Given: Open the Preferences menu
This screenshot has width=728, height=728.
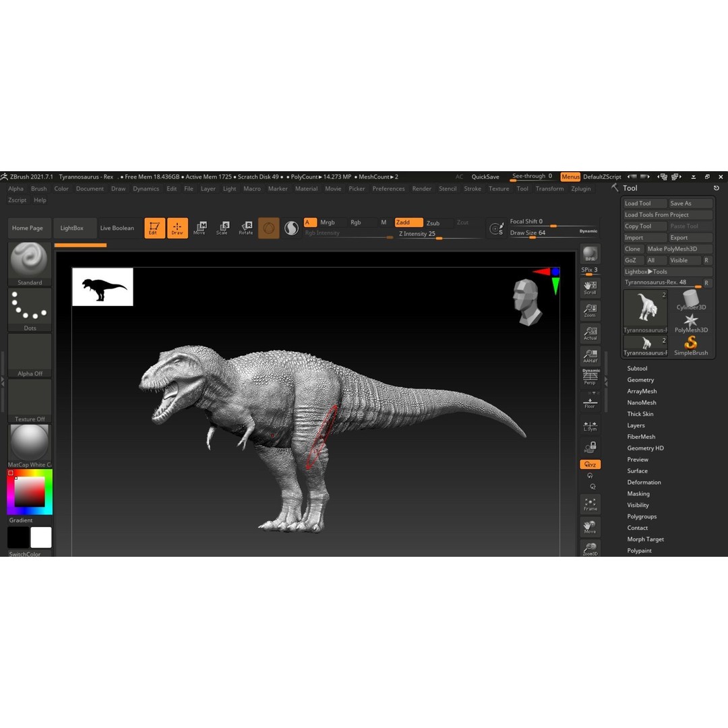Looking at the screenshot, I should click(x=389, y=189).
